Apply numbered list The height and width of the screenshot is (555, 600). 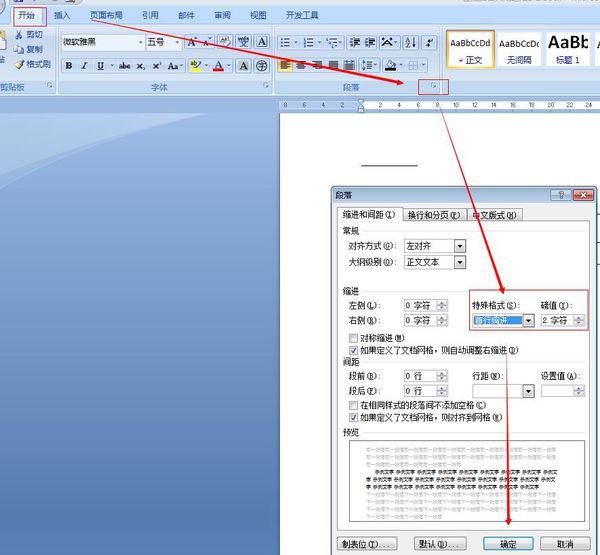[x=308, y=42]
